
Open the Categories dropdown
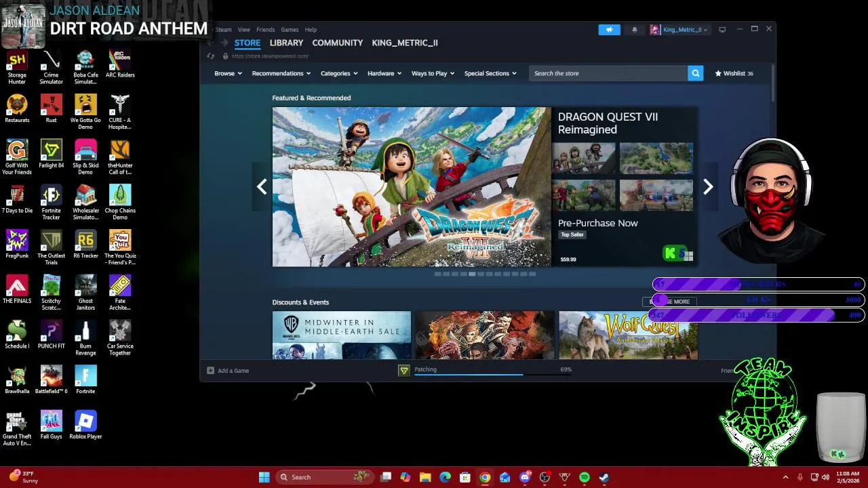coord(339,73)
